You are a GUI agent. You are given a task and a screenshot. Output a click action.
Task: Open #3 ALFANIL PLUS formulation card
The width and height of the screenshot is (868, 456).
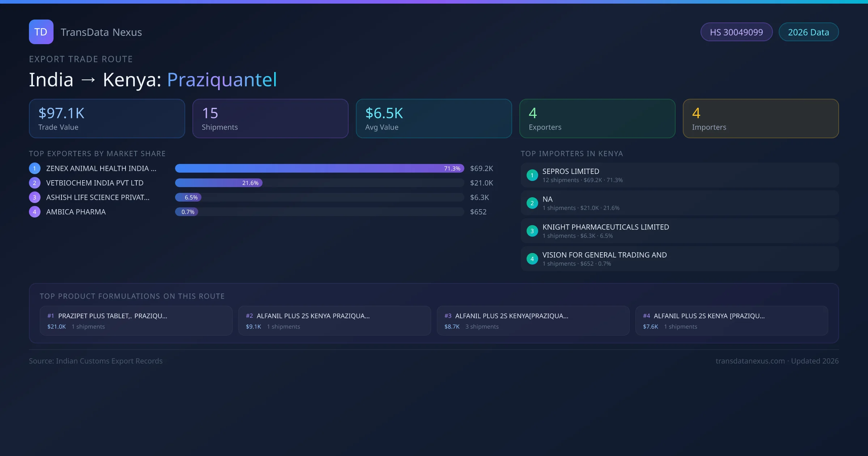533,321
